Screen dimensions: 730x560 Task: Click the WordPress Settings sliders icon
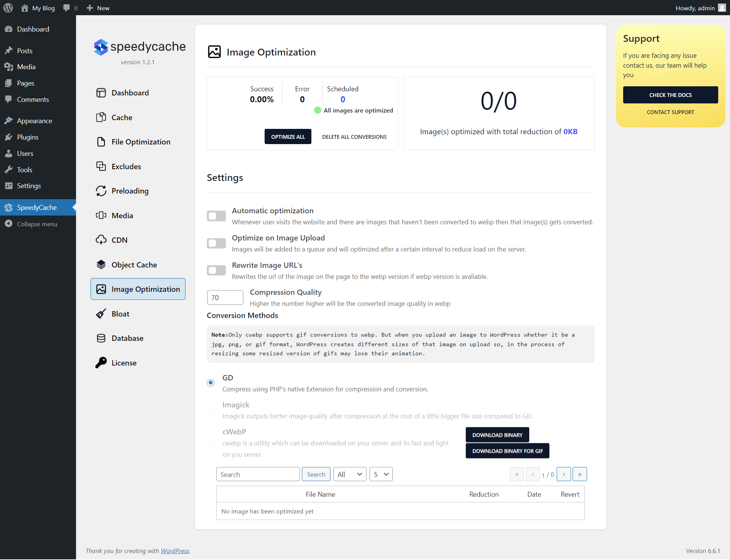coord(9,186)
